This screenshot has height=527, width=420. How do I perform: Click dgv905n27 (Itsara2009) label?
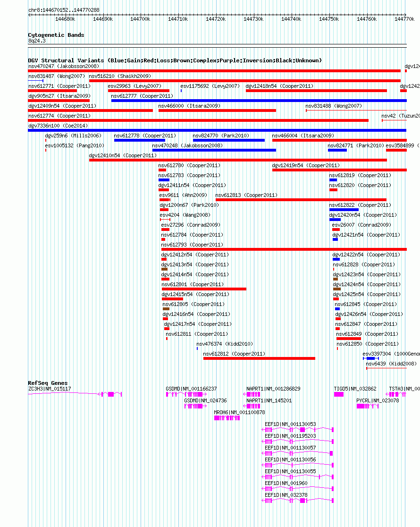pos(59,96)
